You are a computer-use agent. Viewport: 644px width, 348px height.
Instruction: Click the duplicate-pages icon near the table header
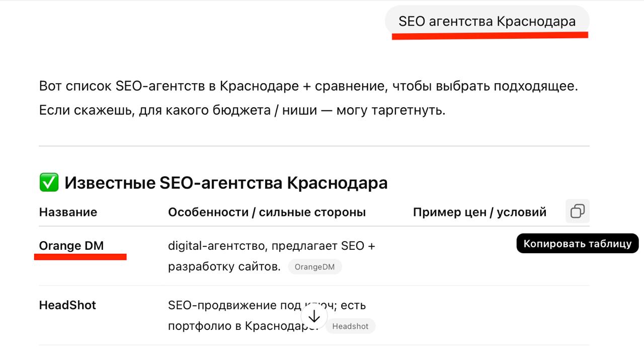click(x=577, y=211)
